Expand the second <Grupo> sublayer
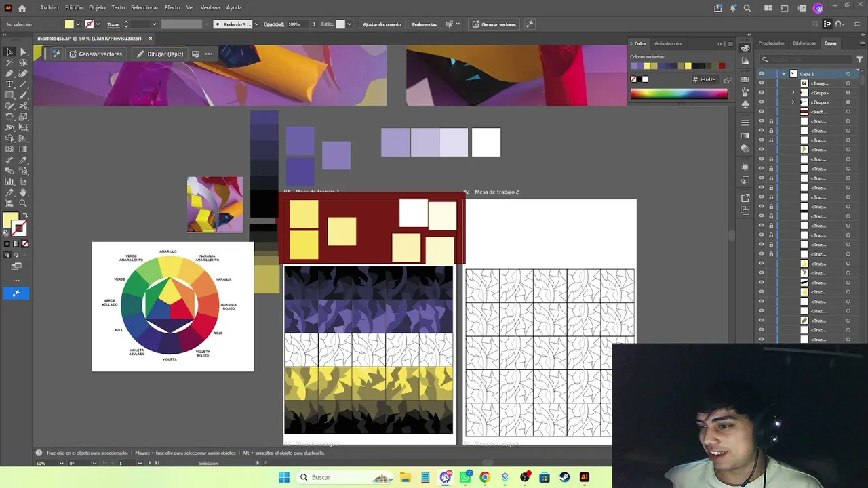Screen dimensions: 868x488 pos(793,102)
